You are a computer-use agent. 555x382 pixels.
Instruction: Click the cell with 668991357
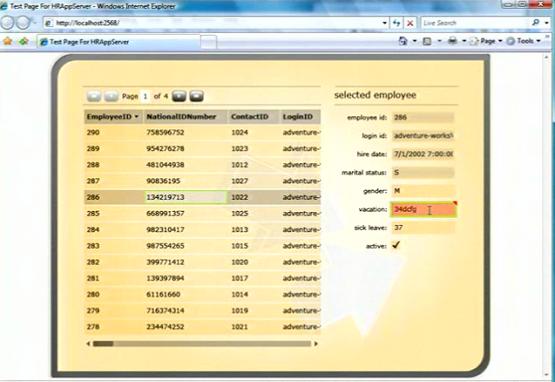185,213
